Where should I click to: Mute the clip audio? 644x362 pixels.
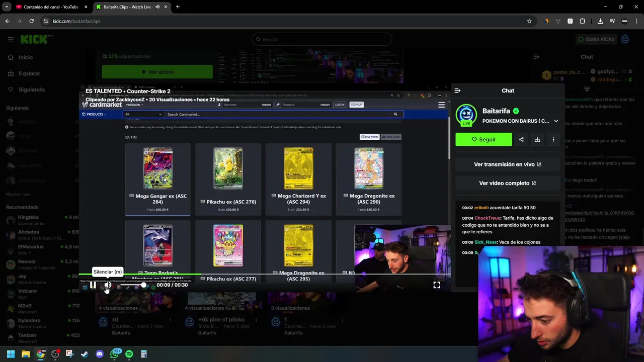pyautogui.click(x=108, y=285)
